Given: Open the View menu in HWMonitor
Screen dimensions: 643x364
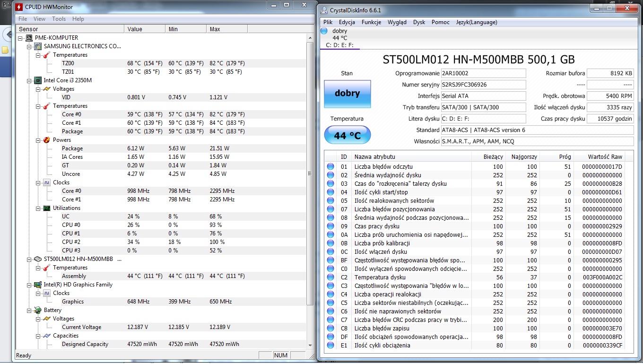Looking at the screenshot, I should click(39, 19).
